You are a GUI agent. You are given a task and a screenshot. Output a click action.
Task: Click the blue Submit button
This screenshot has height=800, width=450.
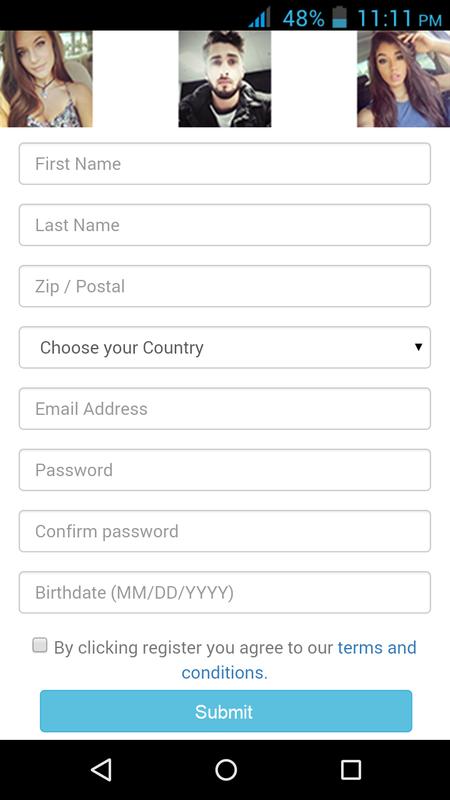(x=226, y=711)
